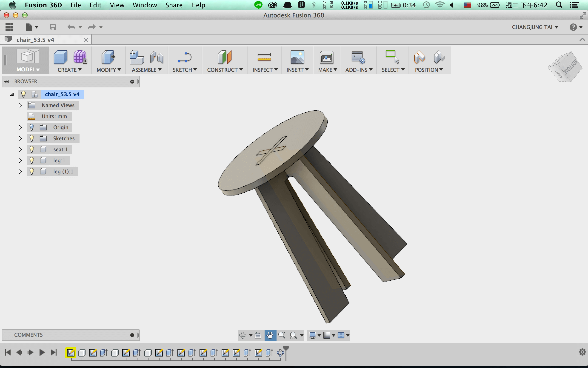The height and width of the screenshot is (368, 588).
Task: Click the Zoom magnifier icon
Action: pyautogui.click(x=282, y=335)
